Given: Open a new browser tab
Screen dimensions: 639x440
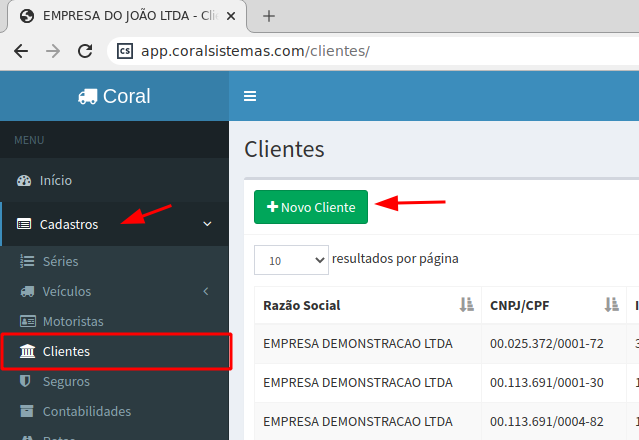Looking at the screenshot, I should click(x=269, y=16).
